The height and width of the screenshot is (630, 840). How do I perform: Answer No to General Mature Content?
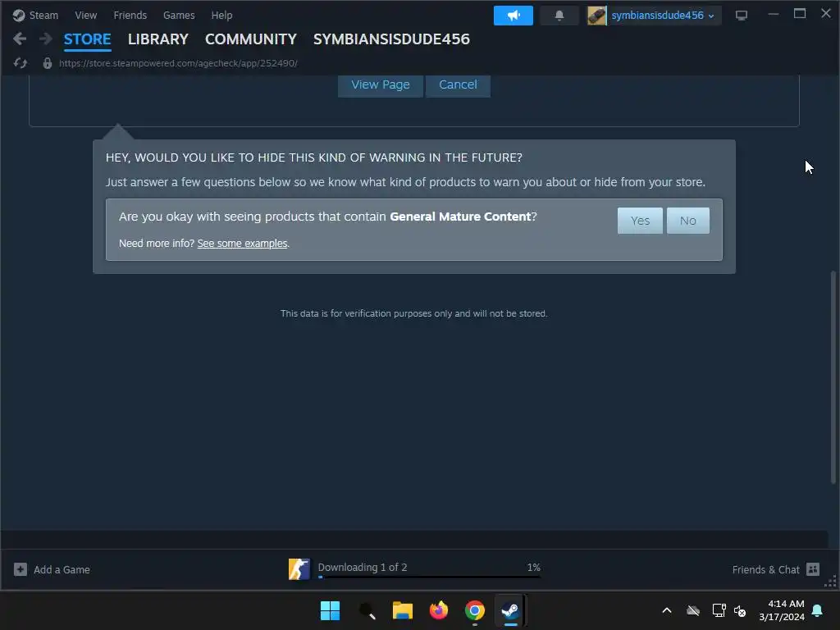click(x=688, y=221)
